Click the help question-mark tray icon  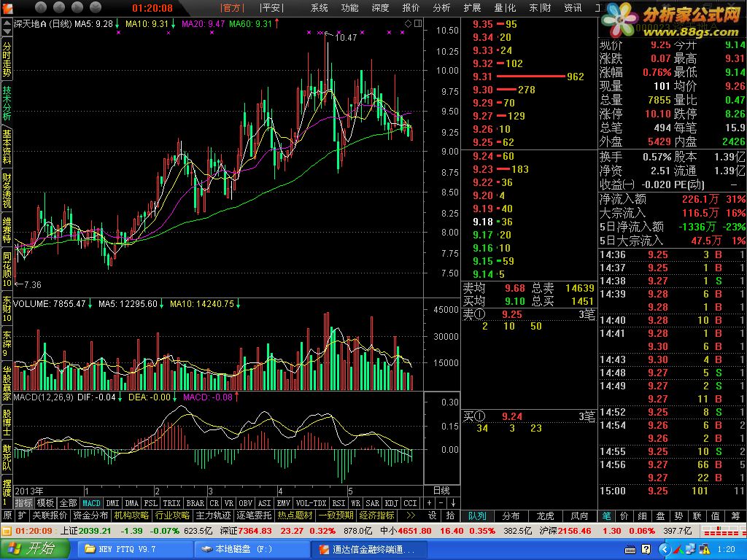[646, 550]
